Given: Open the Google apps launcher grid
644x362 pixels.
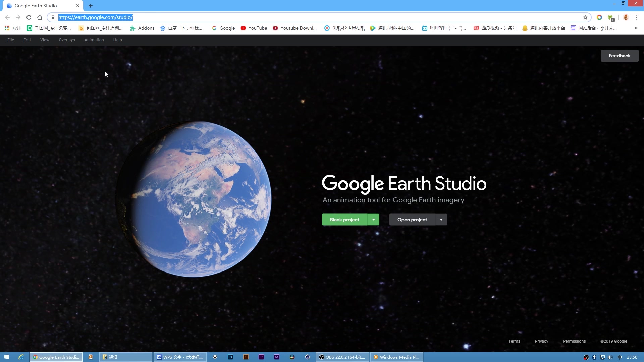Looking at the screenshot, I should (x=7, y=28).
